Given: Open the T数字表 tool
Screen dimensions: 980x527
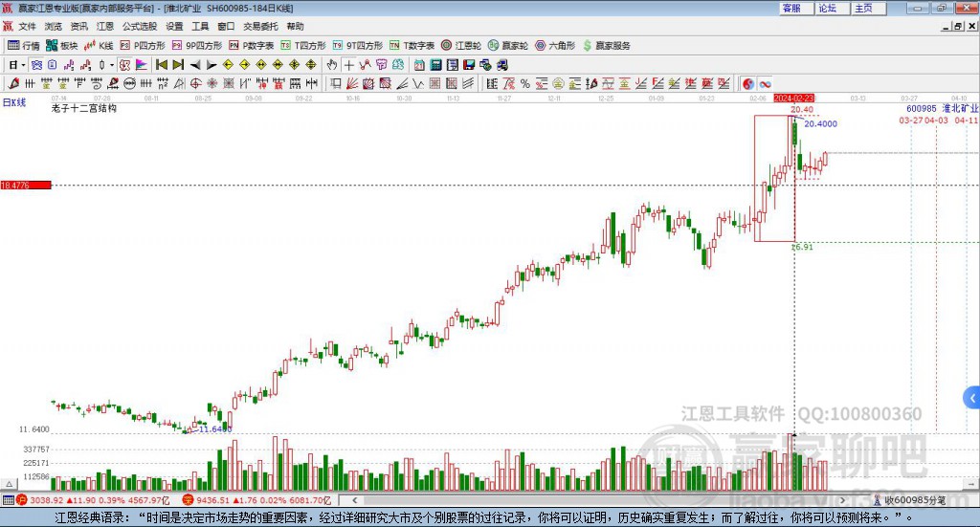Looking at the screenshot, I should tap(412, 46).
